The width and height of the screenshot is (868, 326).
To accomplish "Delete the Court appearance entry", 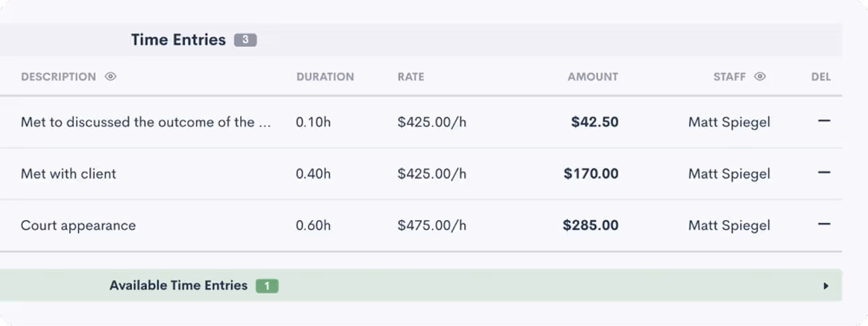I will pos(824,225).
